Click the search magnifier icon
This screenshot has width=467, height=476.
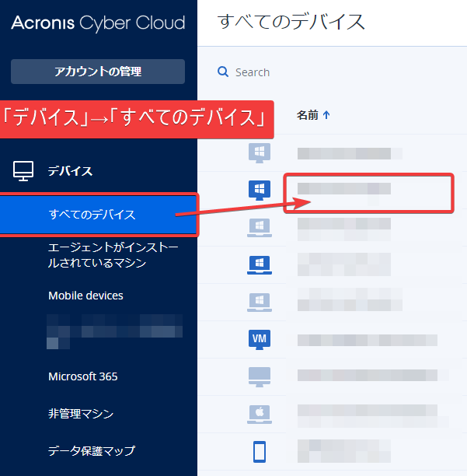click(223, 72)
